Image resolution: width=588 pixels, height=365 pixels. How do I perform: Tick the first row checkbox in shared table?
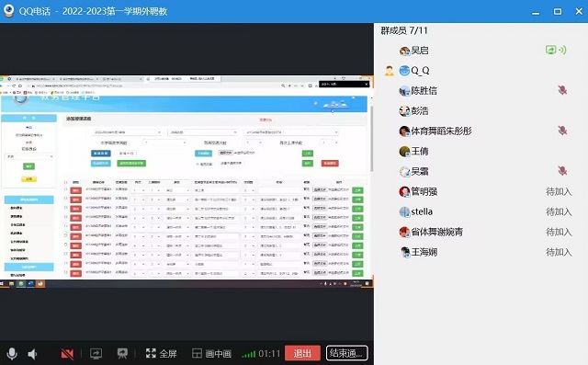65,190
